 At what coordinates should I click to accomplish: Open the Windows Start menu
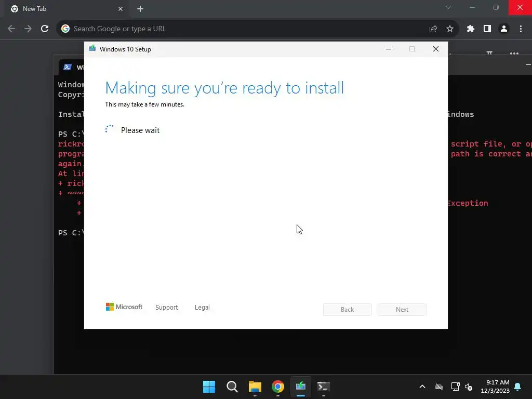click(x=209, y=387)
